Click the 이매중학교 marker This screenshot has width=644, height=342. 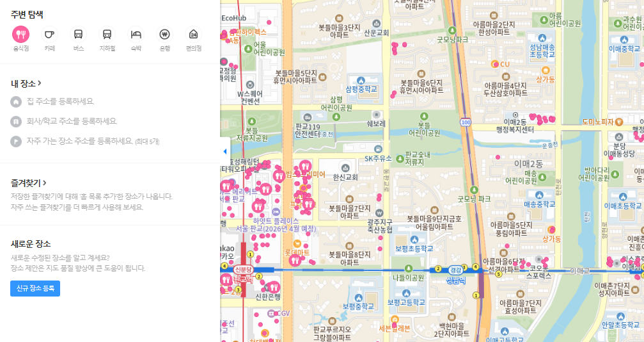[x=624, y=40]
